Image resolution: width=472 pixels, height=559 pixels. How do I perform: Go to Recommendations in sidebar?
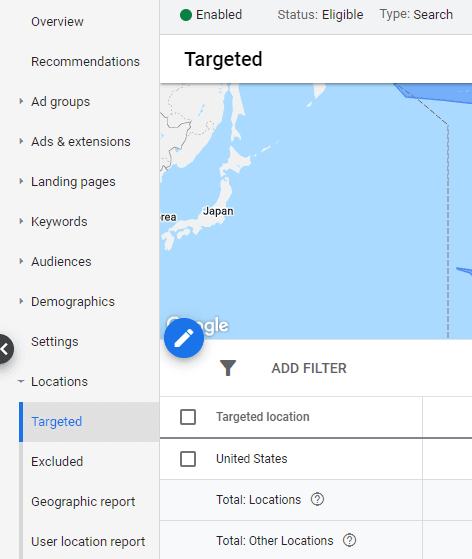(85, 62)
